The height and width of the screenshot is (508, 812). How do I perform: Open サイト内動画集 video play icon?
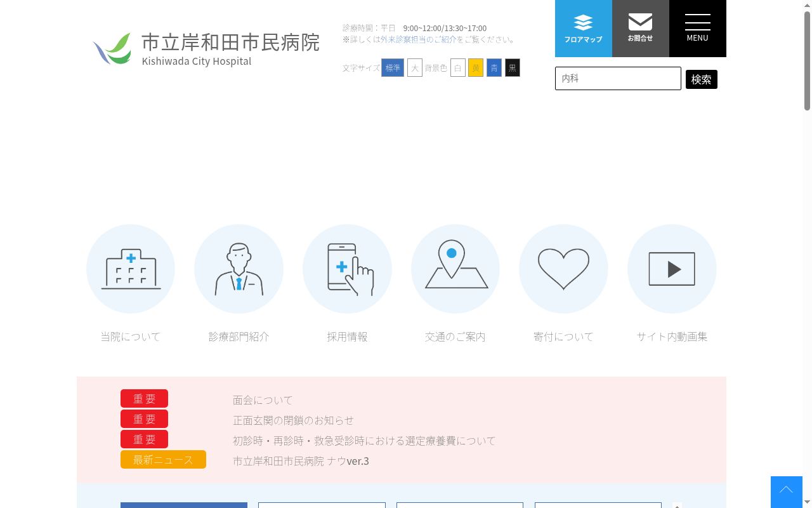pyautogui.click(x=672, y=269)
